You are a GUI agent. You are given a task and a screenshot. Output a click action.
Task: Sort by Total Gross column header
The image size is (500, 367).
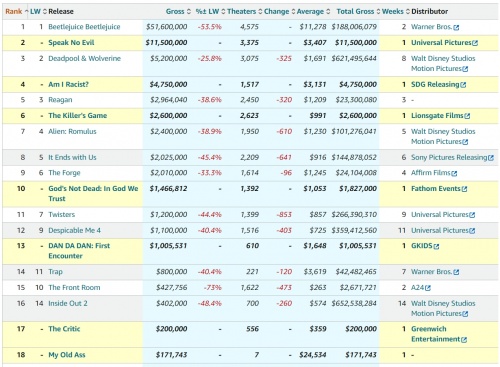355,11
